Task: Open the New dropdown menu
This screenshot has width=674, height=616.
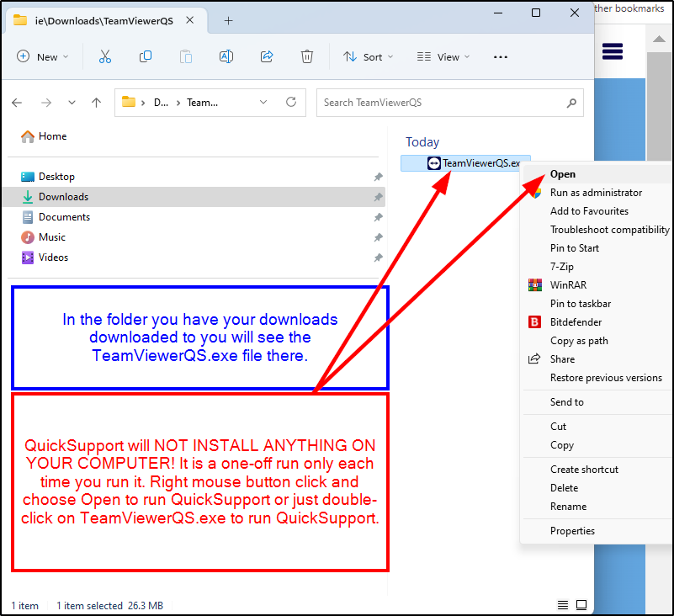Action: click(43, 56)
